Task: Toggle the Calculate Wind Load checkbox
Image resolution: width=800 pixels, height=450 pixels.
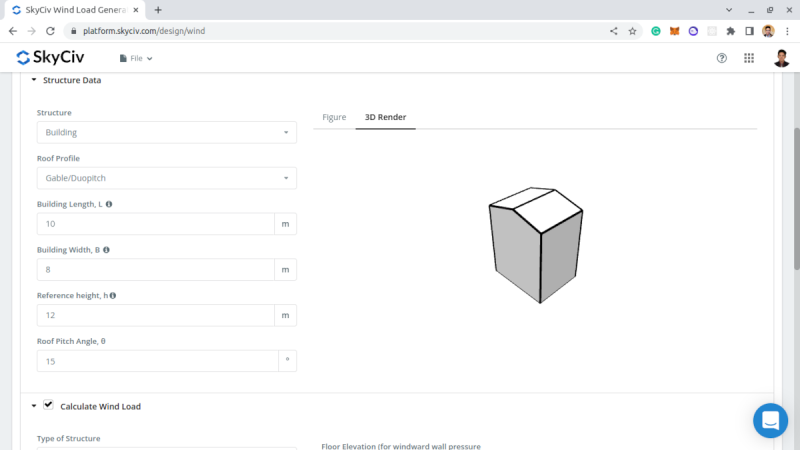Action: click(x=48, y=405)
